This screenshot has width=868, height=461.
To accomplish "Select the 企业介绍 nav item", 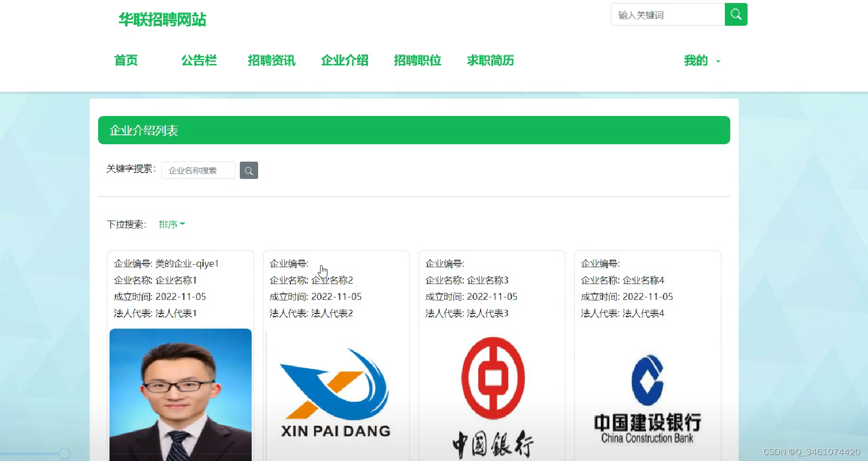I will [x=345, y=60].
